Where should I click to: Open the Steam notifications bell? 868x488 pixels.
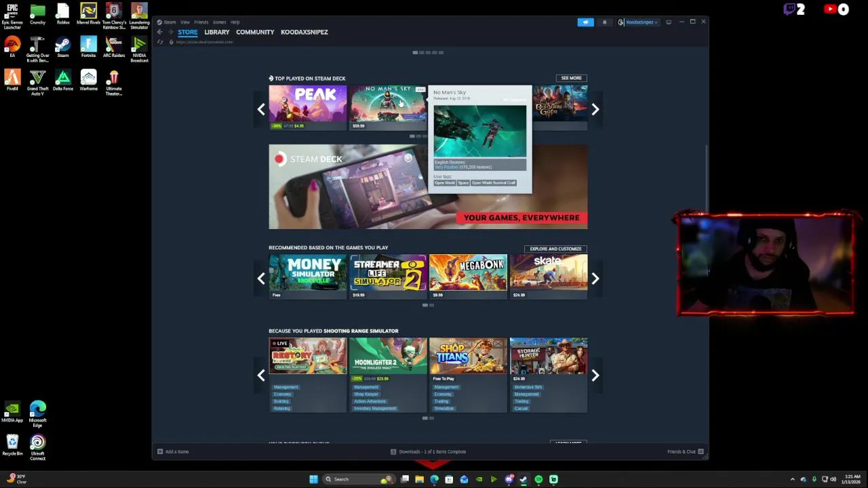605,22
